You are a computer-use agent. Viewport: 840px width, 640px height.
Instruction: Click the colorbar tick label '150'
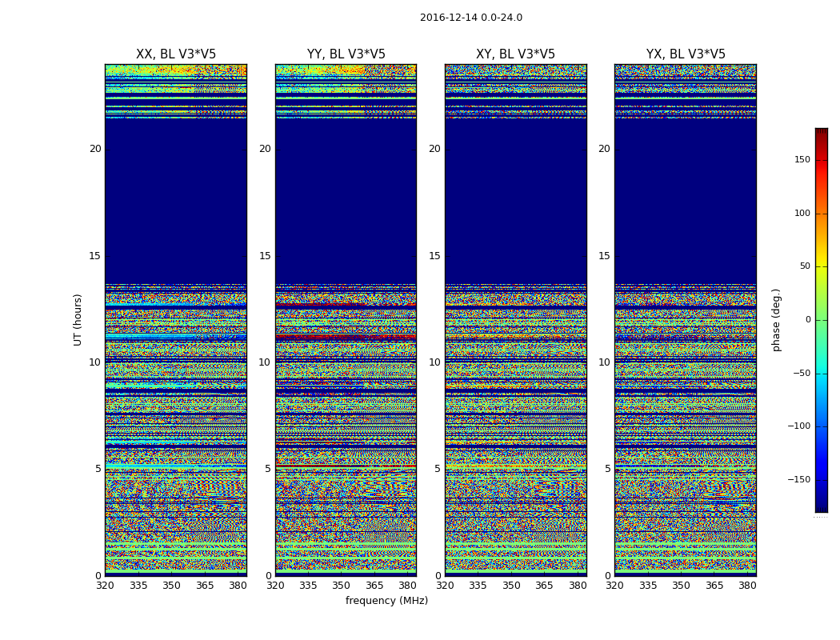pos(802,159)
